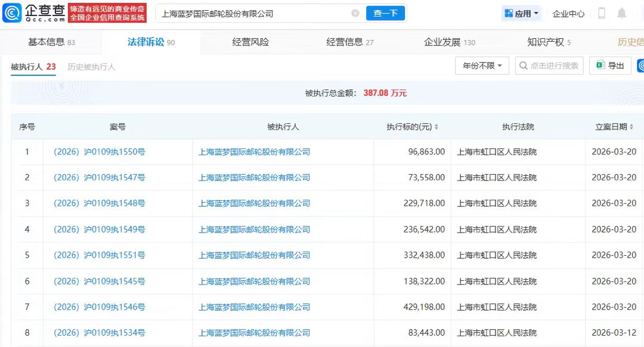644x347 pixels.
Task: Switch to the 基本信息 tab
Action: (x=51, y=42)
